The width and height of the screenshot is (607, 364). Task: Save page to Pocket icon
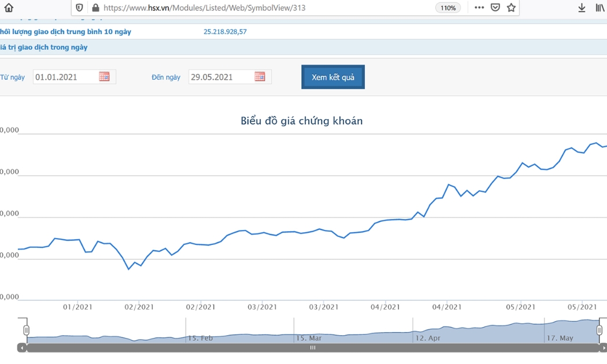point(495,8)
